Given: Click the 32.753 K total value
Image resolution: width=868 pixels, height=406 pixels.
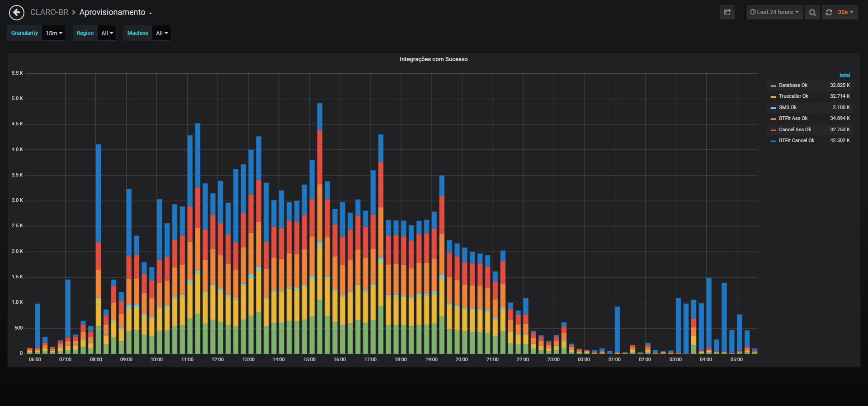Looking at the screenshot, I should 840,129.
